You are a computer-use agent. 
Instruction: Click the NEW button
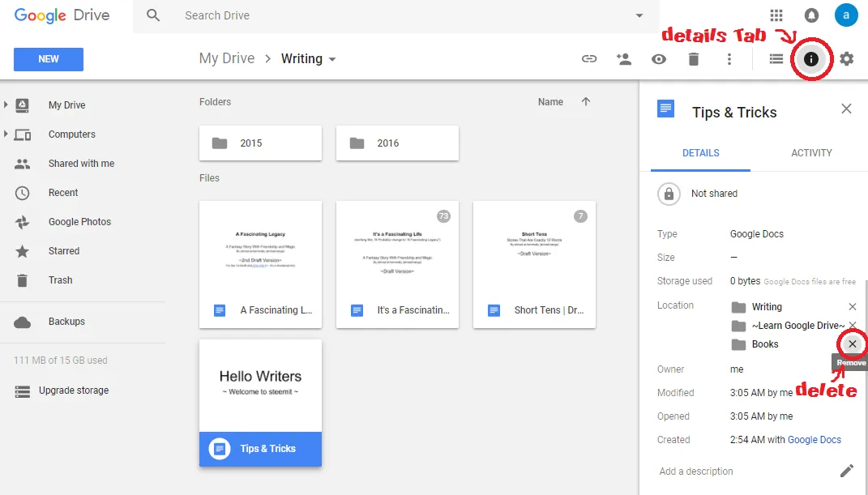[49, 59]
